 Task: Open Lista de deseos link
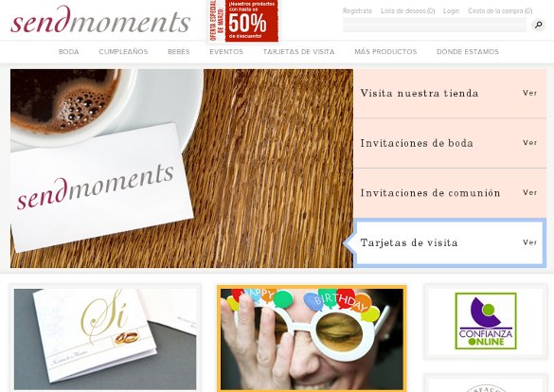[x=408, y=11]
